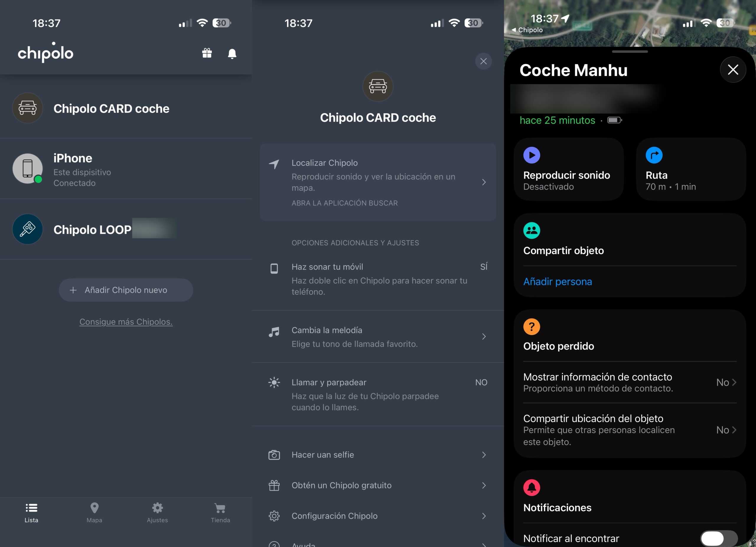
Task: Return to Chipolo app via back indicator
Action: point(527,30)
